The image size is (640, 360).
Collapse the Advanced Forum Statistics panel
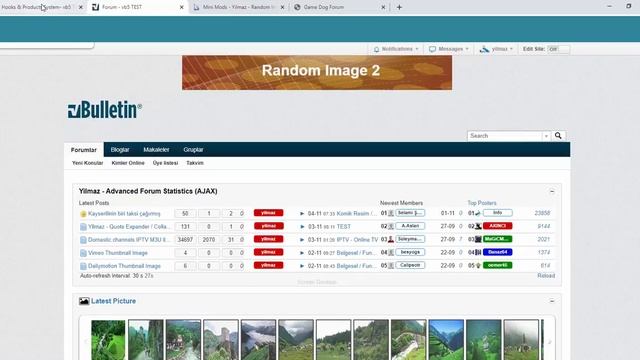tap(552, 191)
